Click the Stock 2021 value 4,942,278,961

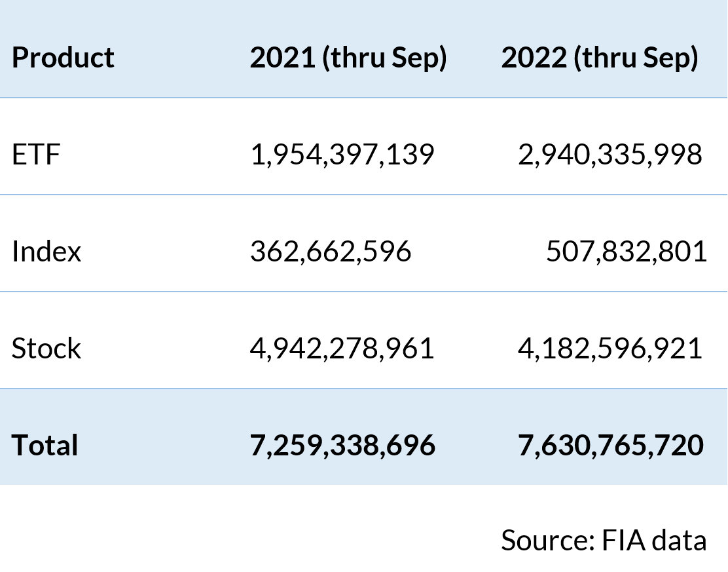(342, 348)
